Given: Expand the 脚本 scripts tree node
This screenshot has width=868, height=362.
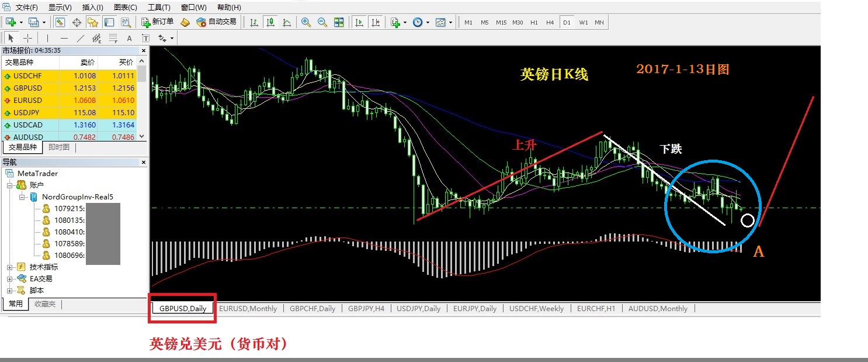Looking at the screenshot, I should click(x=10, y=290).
